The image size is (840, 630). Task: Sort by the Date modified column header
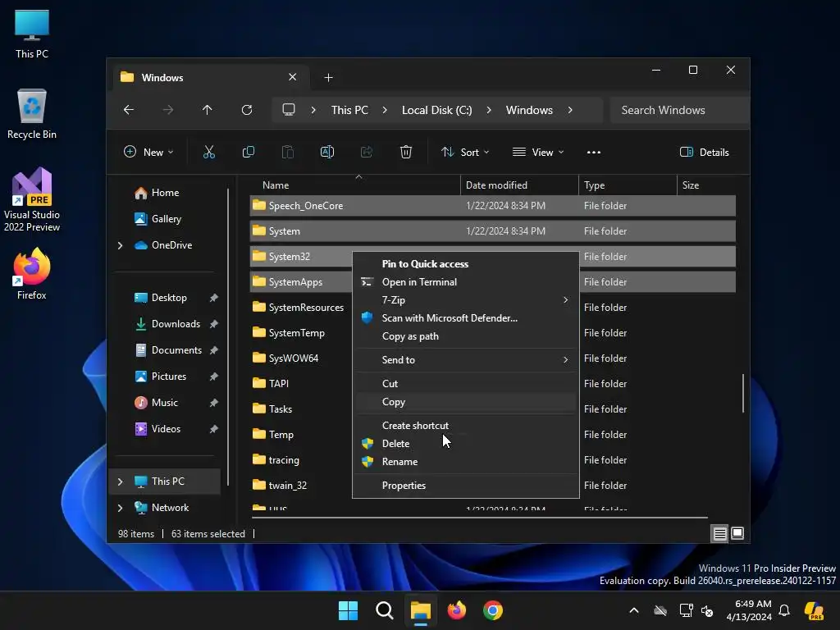tap(519, 185)
